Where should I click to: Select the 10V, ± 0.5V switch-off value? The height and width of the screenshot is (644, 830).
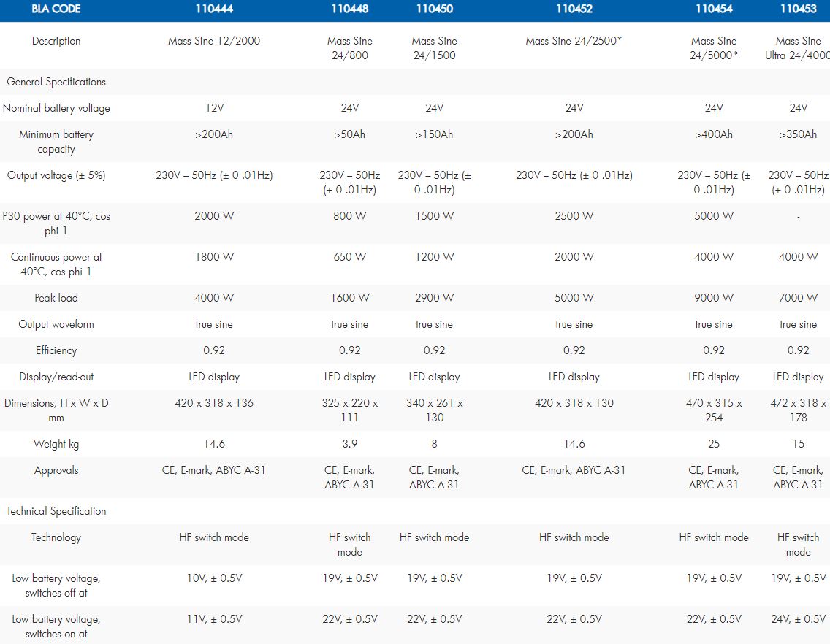(214, 578)
